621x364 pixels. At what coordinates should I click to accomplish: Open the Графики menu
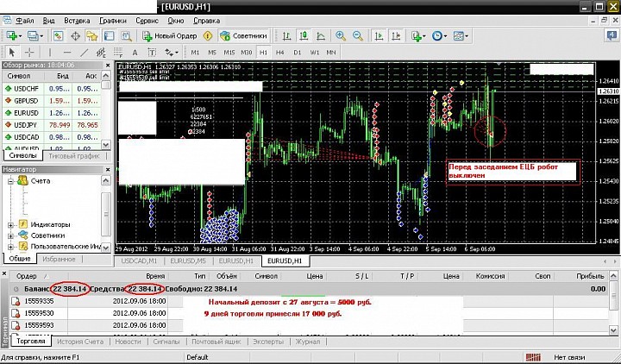click(x=113, y=21)
